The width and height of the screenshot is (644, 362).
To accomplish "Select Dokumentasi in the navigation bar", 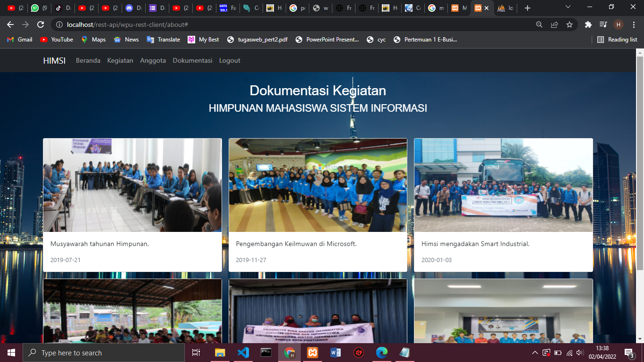I will tap(192, 60).
